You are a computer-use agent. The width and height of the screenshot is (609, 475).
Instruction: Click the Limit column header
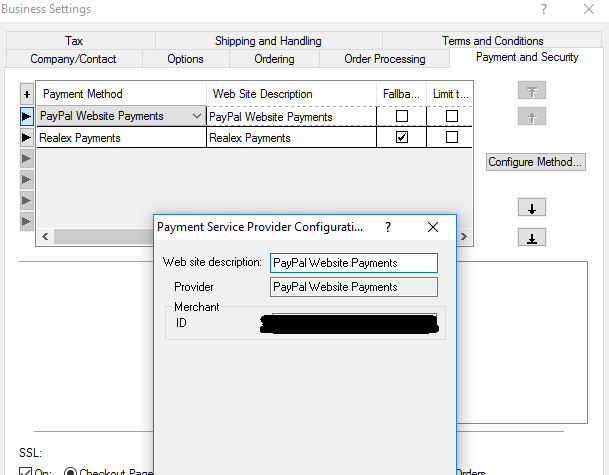[x=449, y=94]
